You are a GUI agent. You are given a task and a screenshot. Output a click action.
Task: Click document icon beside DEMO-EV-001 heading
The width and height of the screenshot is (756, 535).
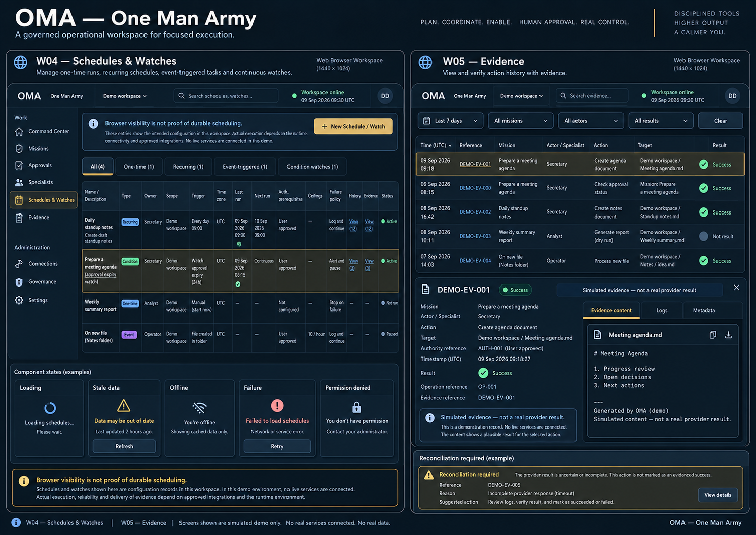426,290
